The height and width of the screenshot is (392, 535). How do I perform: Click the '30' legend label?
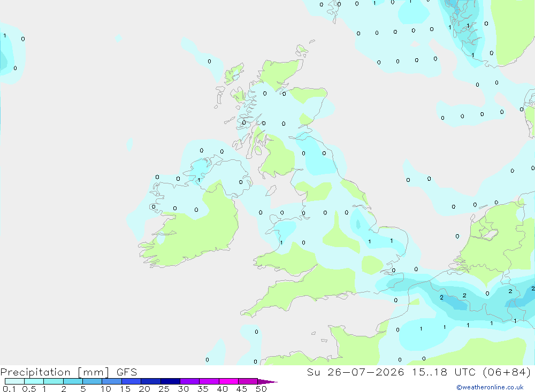184,389
